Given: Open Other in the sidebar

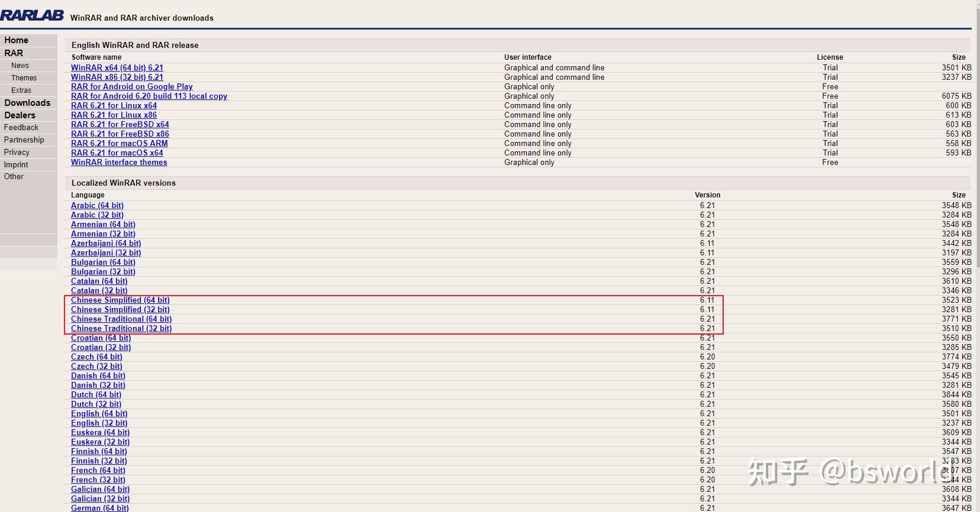Looking at the screenshot, I should point(14,176).
